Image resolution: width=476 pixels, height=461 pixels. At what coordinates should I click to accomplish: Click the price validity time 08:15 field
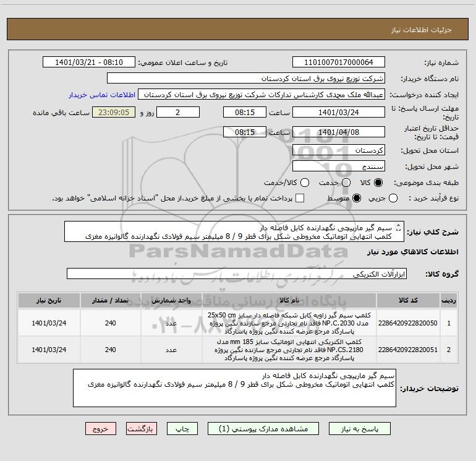tap(245, 132)
